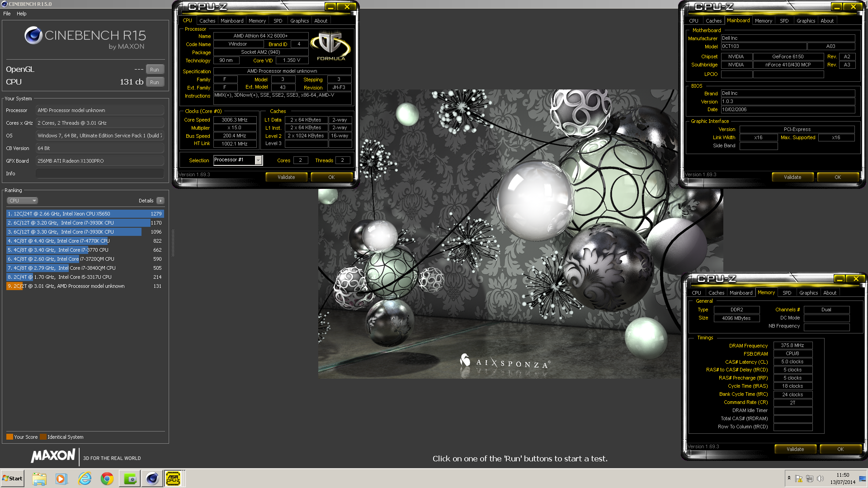
Task: Minimize the Memory CPU-Z window
Action: point(840,279)
